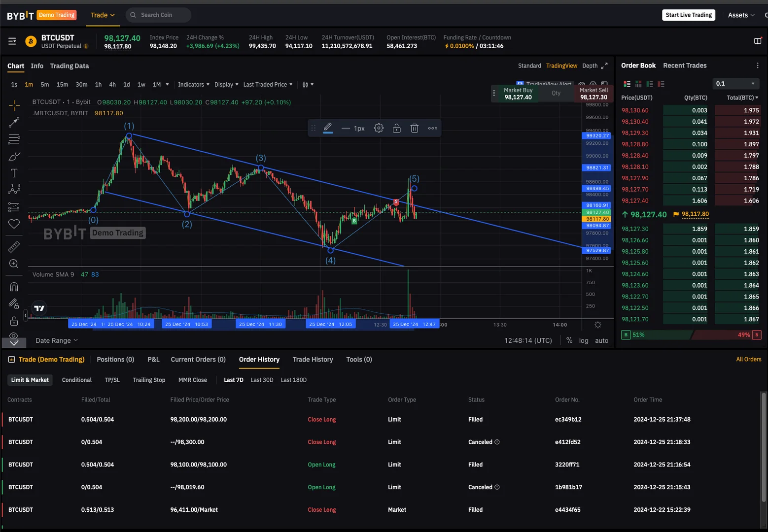Click the TradingView logo on chart
This screenshot has width=768, height=532.
[39, 308]
